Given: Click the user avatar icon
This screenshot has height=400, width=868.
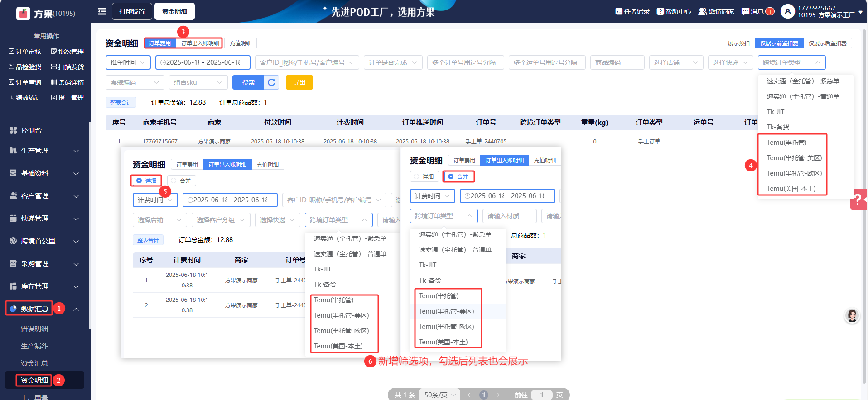Looking at the screenshot, I should coord(787,12).
